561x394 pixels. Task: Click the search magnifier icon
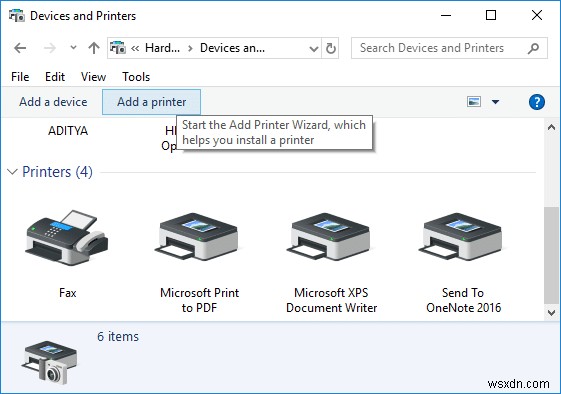click(x=533, y=48)
